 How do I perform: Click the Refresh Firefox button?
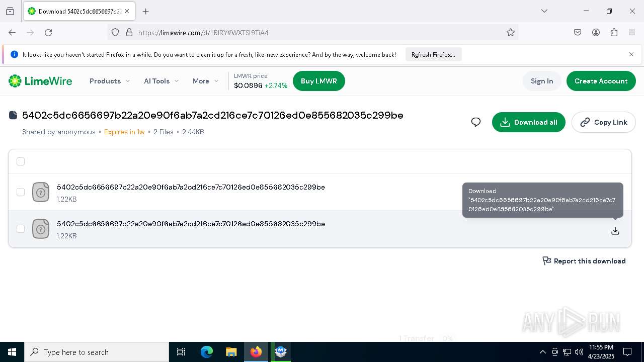coord(433,54)
